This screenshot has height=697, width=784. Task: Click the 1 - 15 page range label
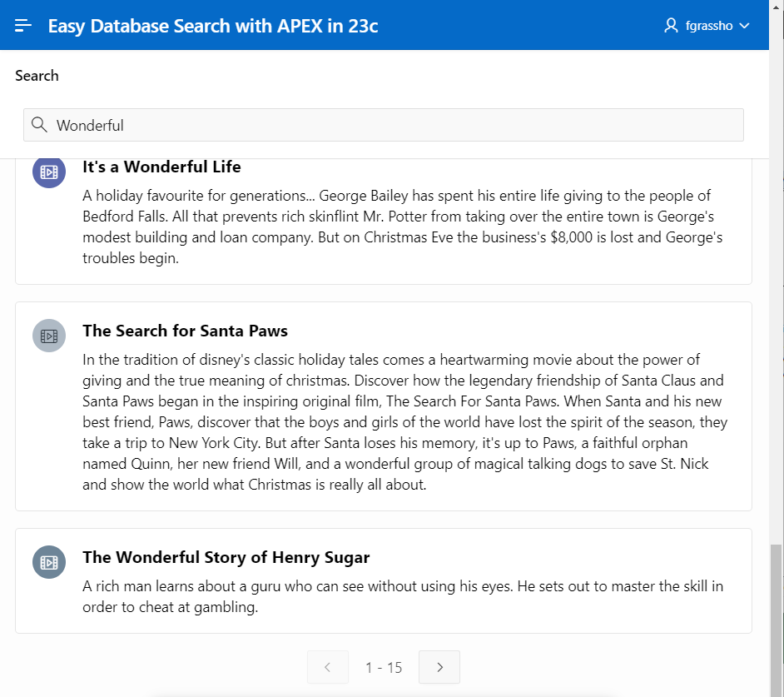(x=384, y=667)
